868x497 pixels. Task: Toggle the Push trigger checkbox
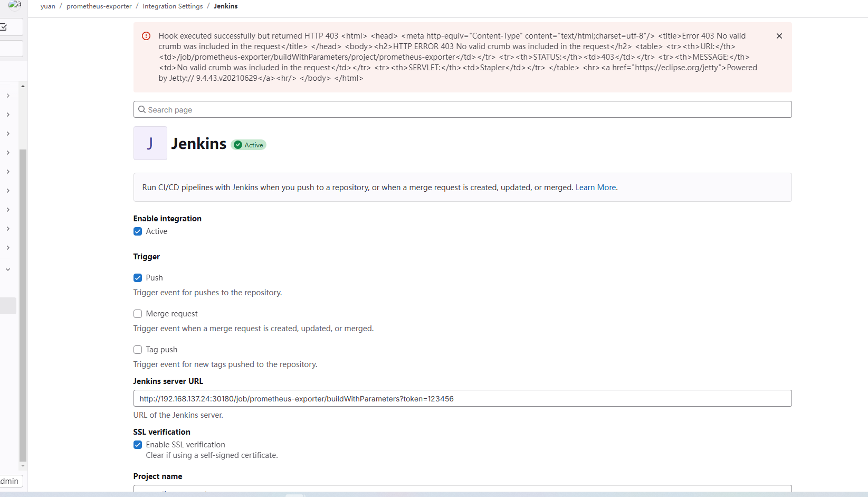(x=138, y=278)
